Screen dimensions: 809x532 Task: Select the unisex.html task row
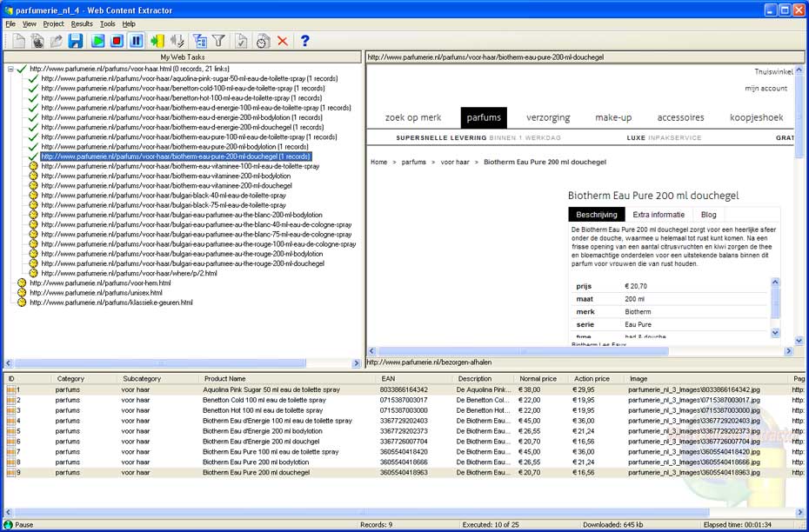pyautogui.click(x=96, y=293)
